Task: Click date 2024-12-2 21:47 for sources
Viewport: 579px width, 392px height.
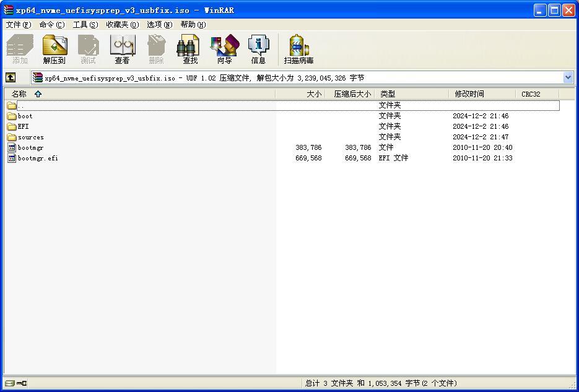Action: click(x=481, y=137)
